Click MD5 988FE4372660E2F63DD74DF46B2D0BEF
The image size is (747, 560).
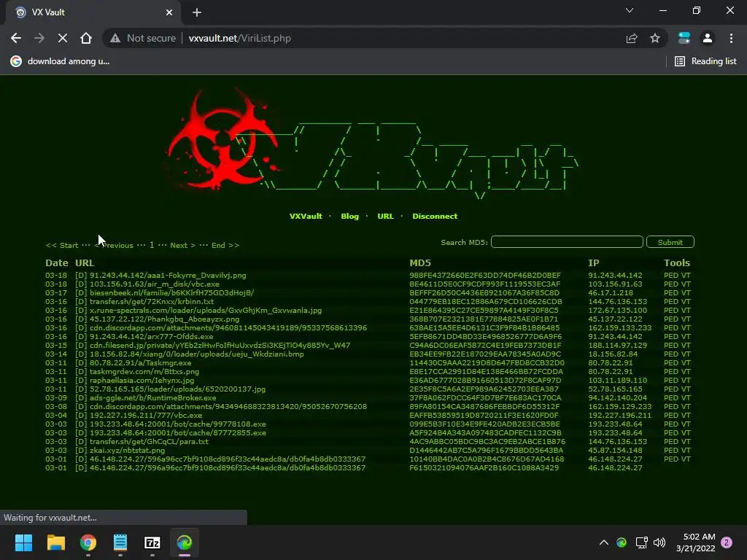pos(485,275)
